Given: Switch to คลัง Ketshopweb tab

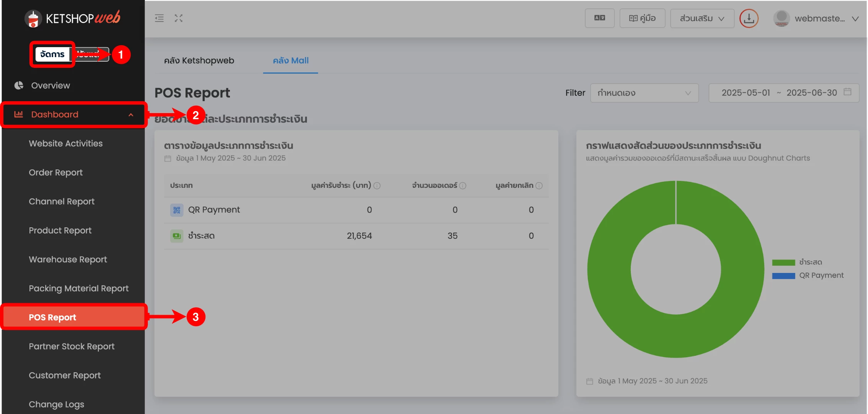Looking at the screenshot, I should 199,61.
